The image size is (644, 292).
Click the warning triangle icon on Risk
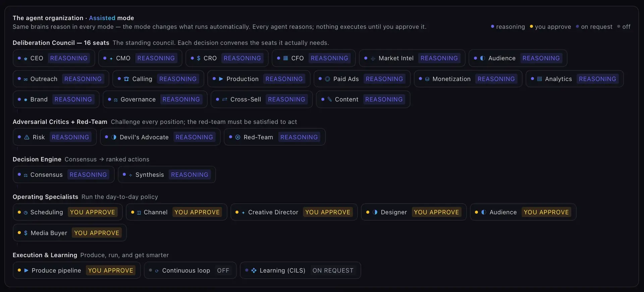(x=27, y=137)
